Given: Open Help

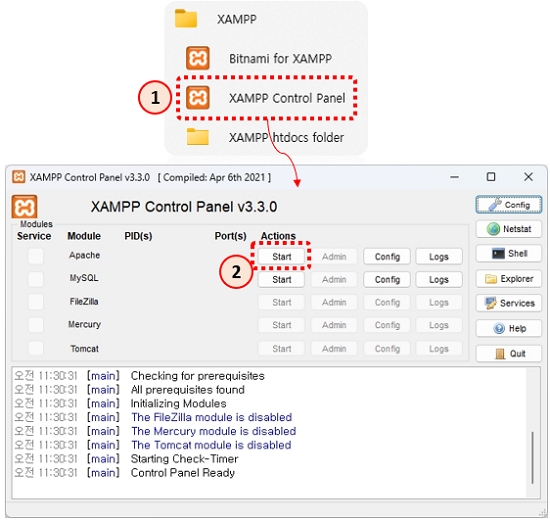Looking at the screenshot, I should coord(509,328).
